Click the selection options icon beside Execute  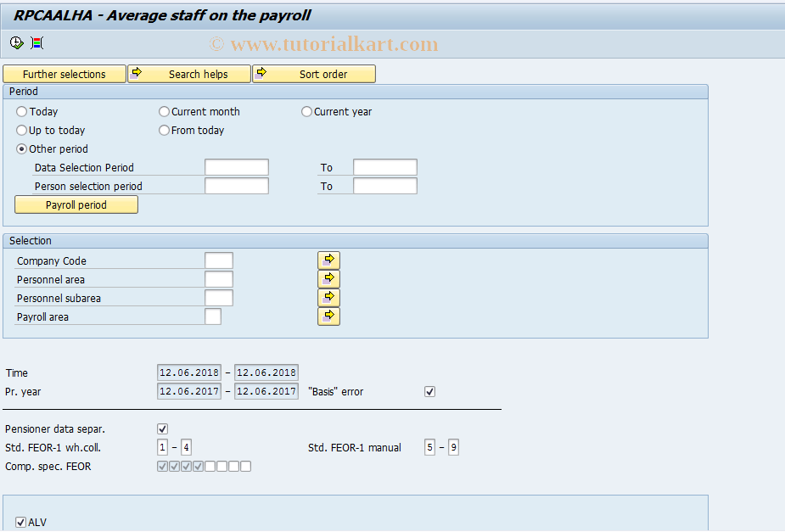[x=36, y=42]
